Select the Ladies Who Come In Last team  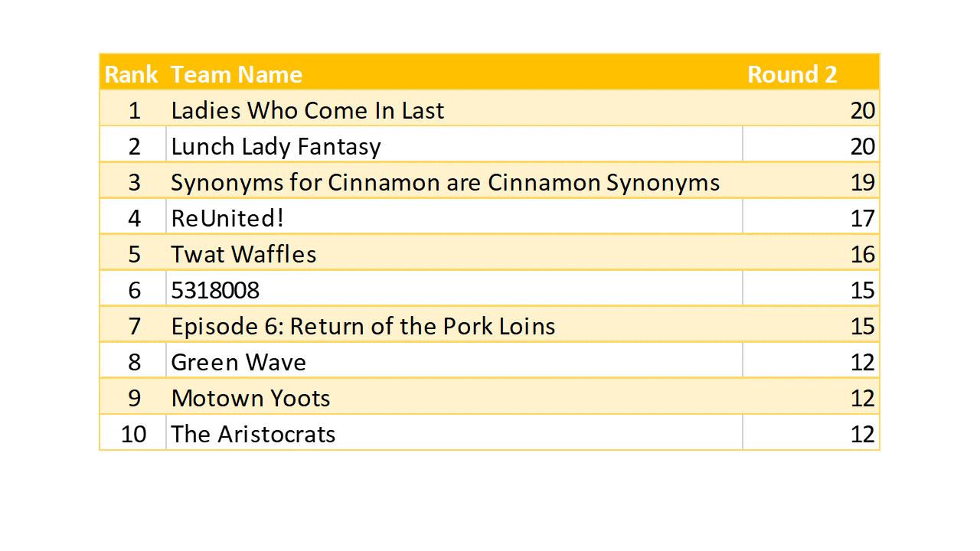coord(307,110)
